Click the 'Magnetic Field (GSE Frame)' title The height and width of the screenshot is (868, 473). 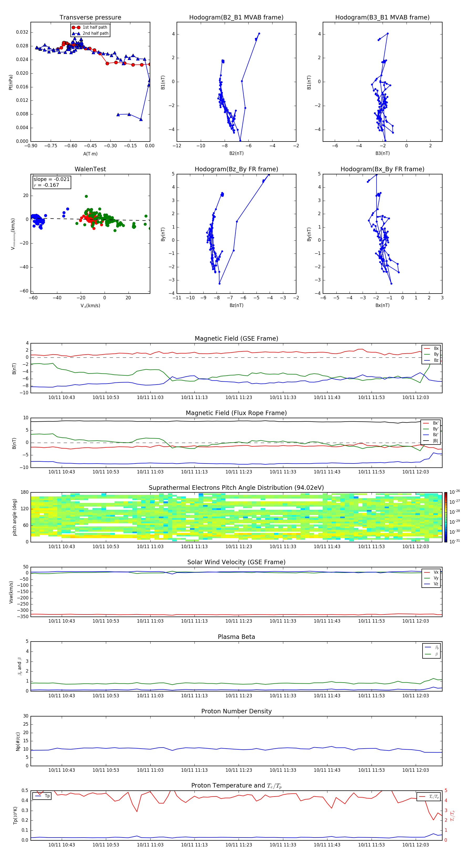click(236, 339)
